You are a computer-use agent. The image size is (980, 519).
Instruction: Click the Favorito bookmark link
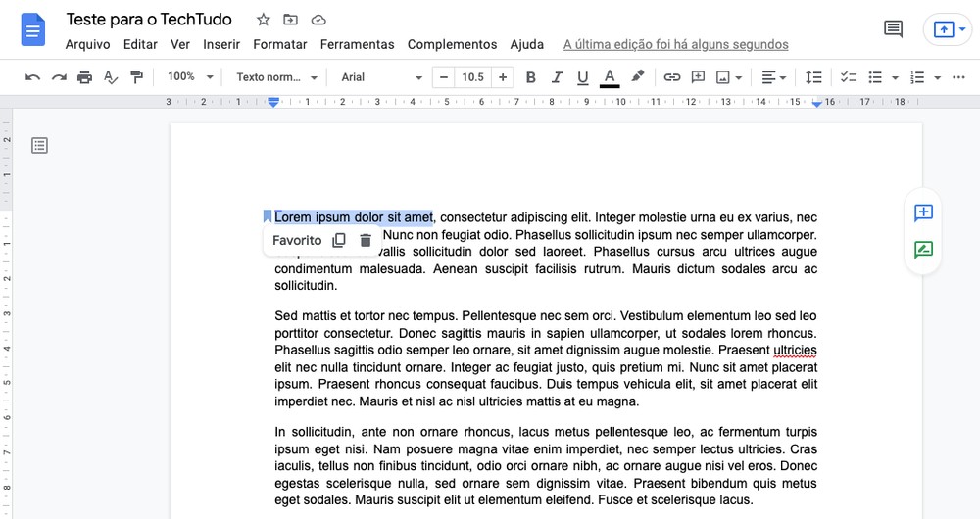click(297, 241)
